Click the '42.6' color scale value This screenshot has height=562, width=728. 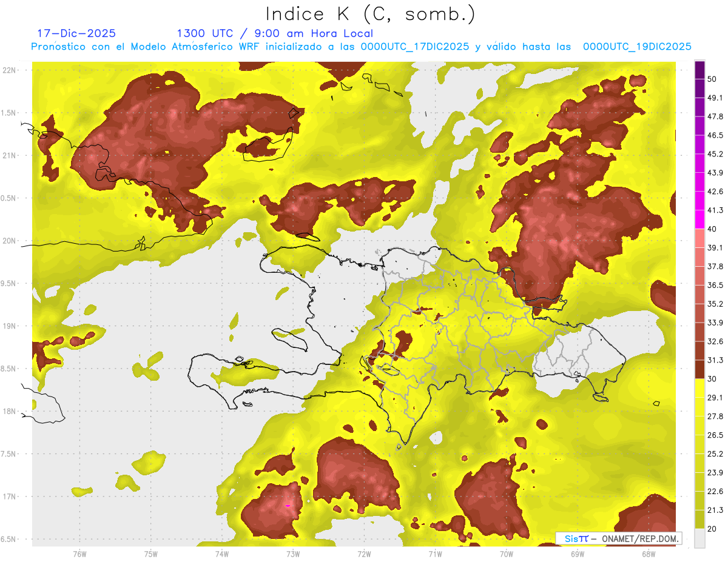715,192
